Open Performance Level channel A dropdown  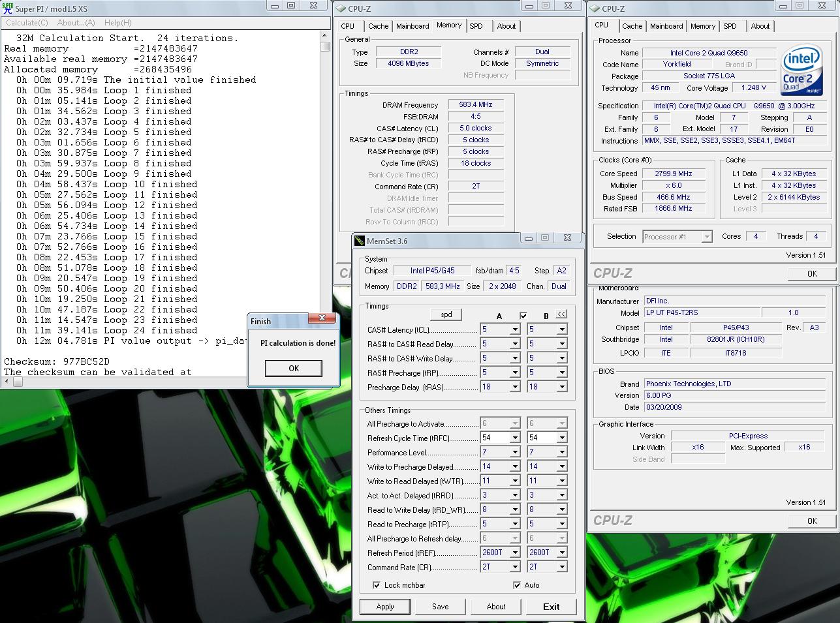click(514, 452)
